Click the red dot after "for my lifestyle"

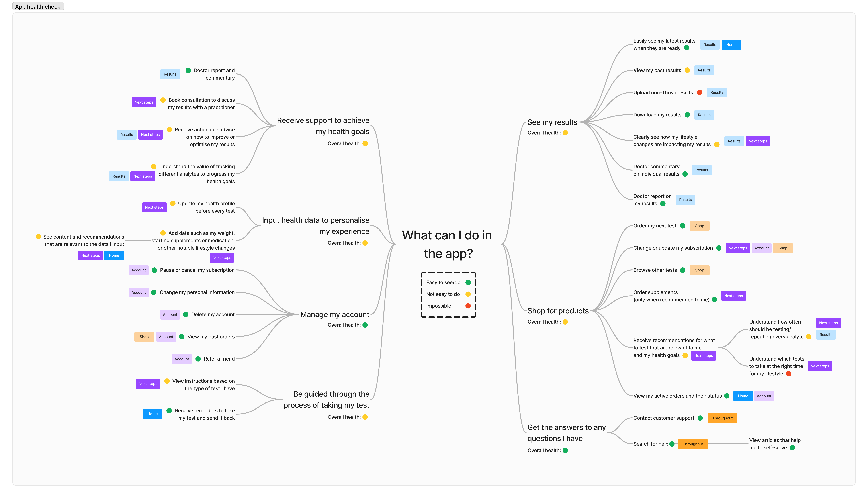tap(788, 374)
